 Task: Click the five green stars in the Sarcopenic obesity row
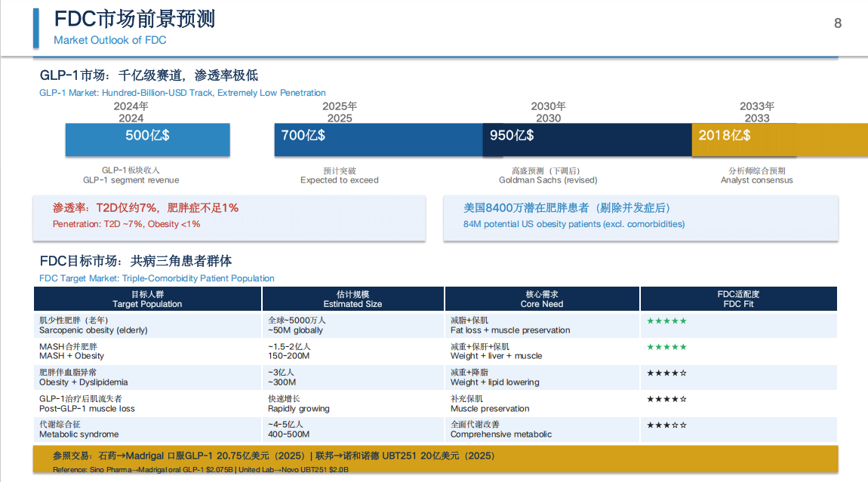click(x=667, y=321)
